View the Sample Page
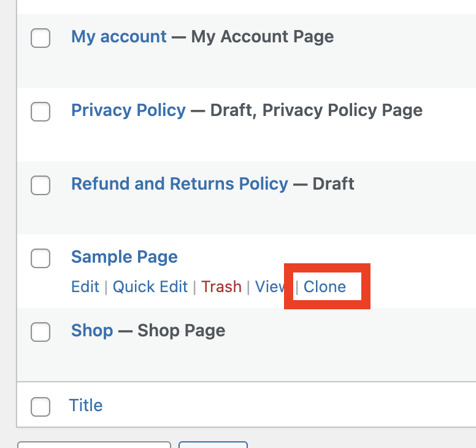 click(x=270, y=287)
